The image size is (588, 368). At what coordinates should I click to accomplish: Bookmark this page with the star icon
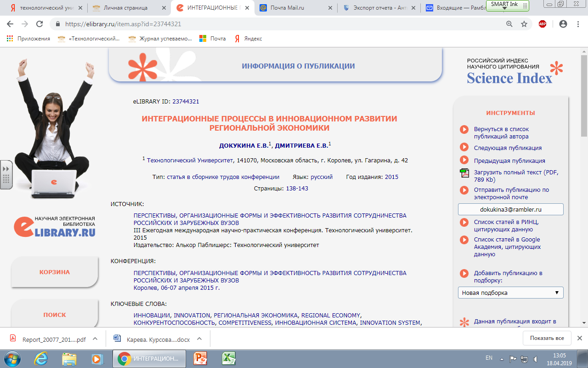(524, 24)
